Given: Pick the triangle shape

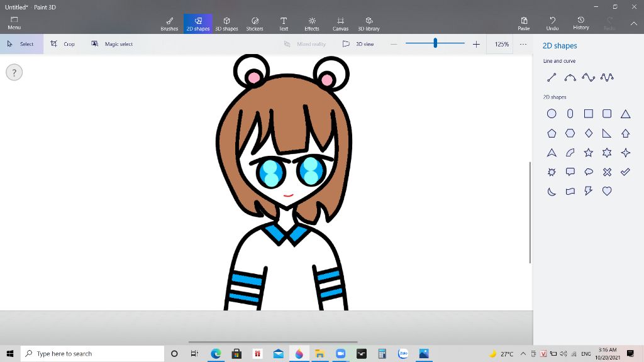Looking at the screenshot, I should tap(626, 114).
